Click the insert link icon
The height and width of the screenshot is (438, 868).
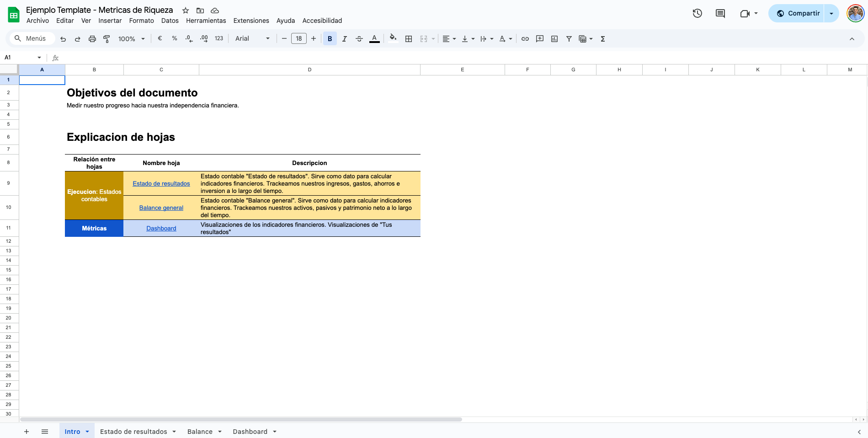pos(525,39)
